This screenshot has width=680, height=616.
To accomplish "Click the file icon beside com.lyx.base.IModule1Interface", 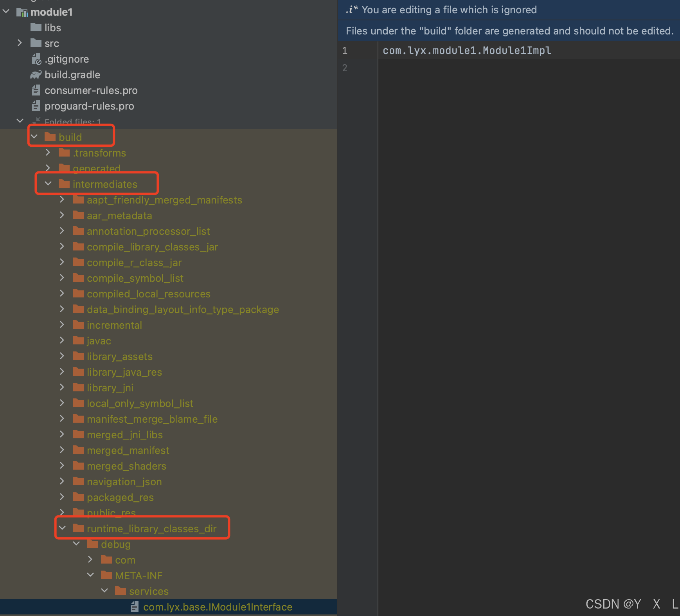I will [135, 607].
